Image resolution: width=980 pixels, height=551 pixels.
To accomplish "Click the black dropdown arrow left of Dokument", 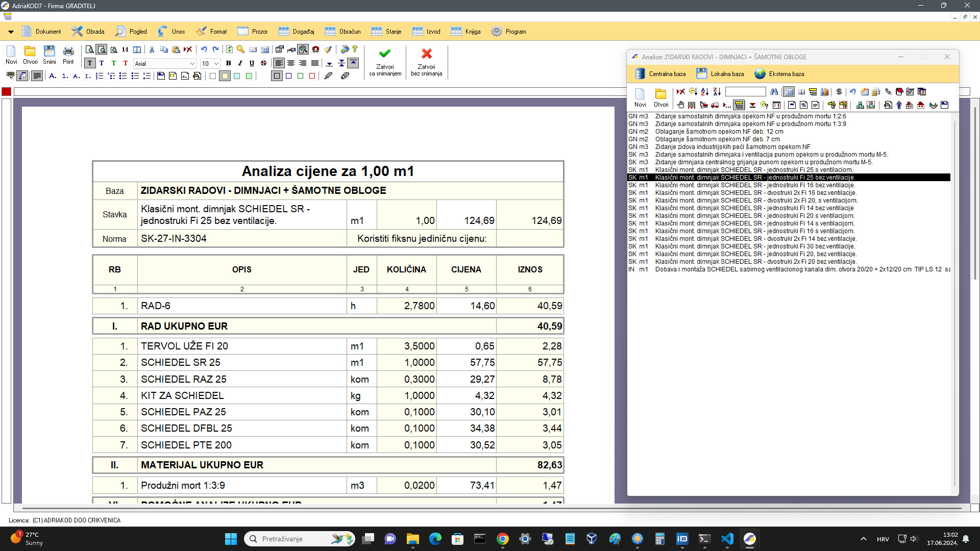I will coord(11,32).
